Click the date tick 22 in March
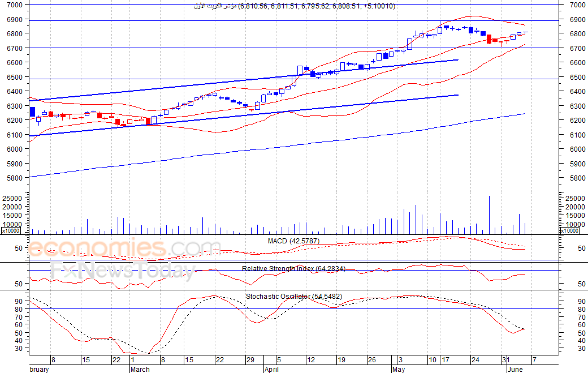The height and width of the screenshot is (373, 588). (x=219, y=360)
